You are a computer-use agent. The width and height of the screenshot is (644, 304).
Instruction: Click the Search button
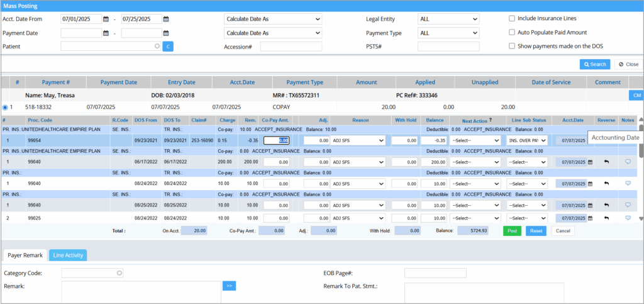595,64
